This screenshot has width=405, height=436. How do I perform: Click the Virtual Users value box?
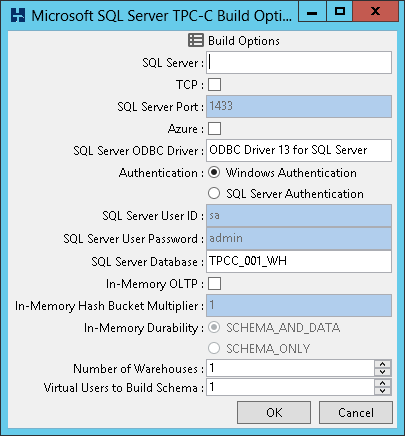pyautogui.click(x=290, y=387)
